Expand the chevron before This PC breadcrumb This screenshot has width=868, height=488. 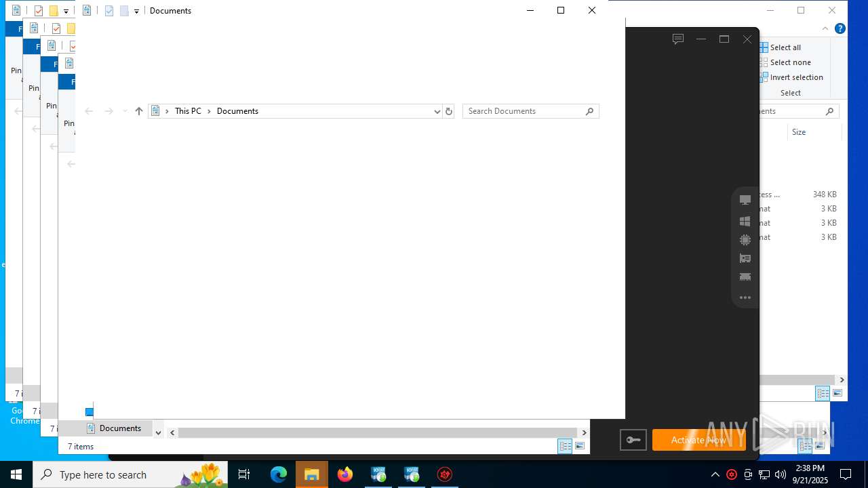point(167,111)
